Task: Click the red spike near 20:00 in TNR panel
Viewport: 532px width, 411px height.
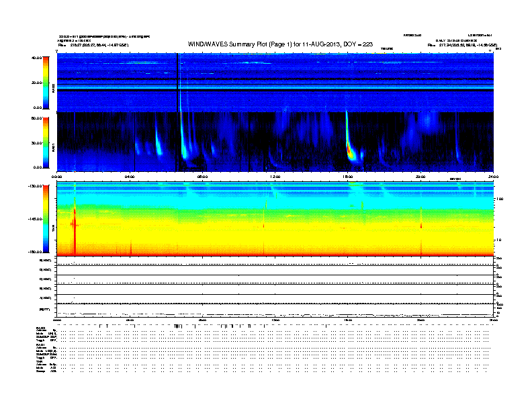Action: pos(421,225)
